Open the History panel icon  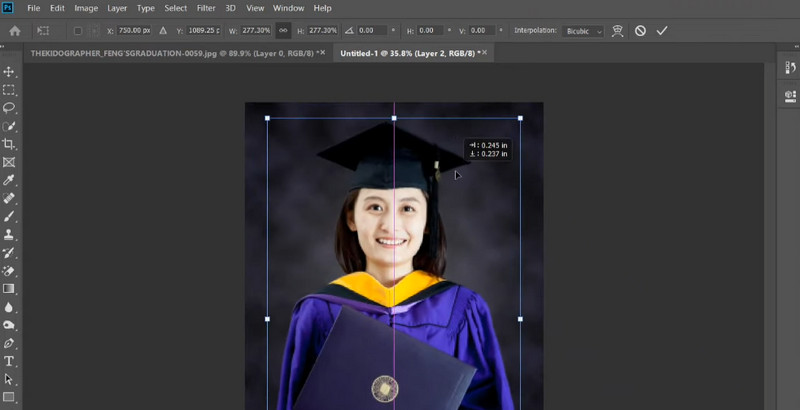(790, 68)
